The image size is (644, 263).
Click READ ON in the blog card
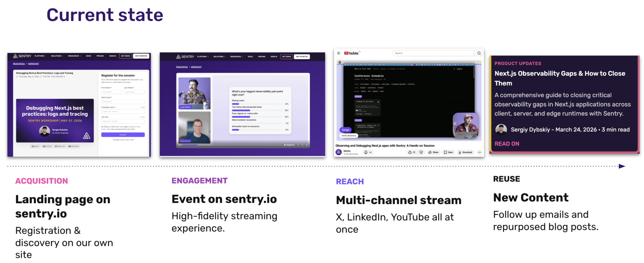point(507,144)
